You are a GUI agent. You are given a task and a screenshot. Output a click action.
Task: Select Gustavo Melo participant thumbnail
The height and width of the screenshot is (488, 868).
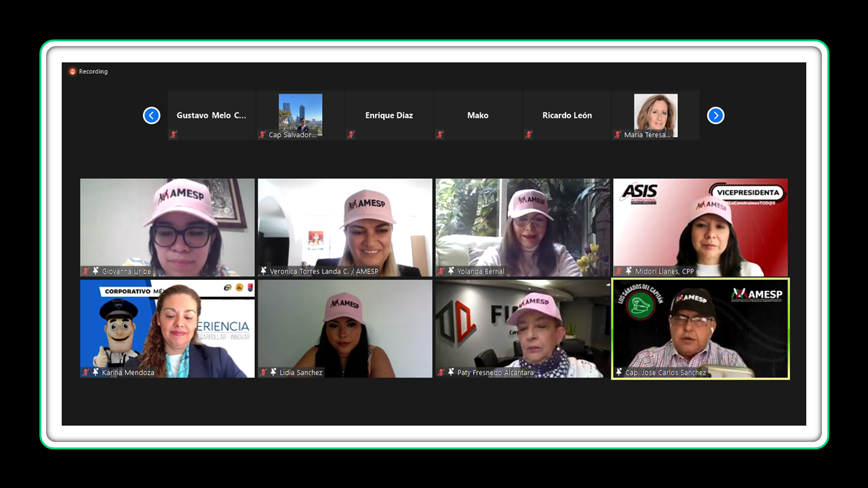(x=212, y=115)
